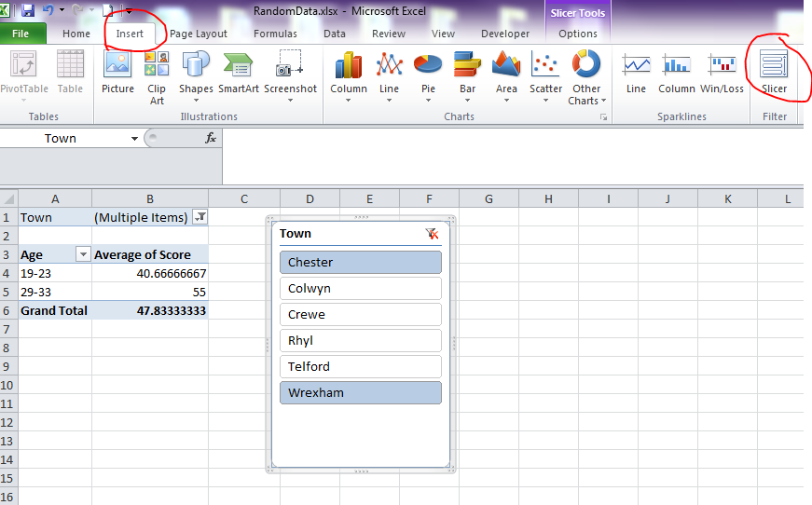The width and height of the screenshot is (812, 505).
Task: Insert a Slicer from the Filter group
Action: [x=774, y=73]
